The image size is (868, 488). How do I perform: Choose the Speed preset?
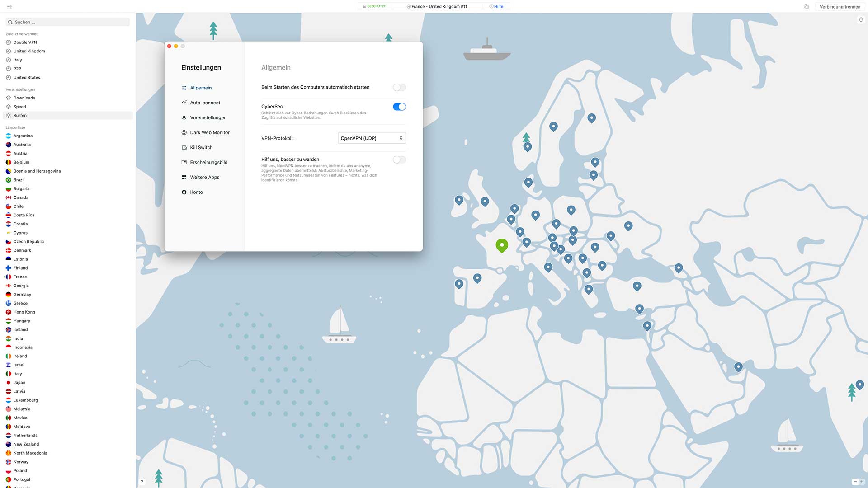pyautogui.click(x=68, y=107)
